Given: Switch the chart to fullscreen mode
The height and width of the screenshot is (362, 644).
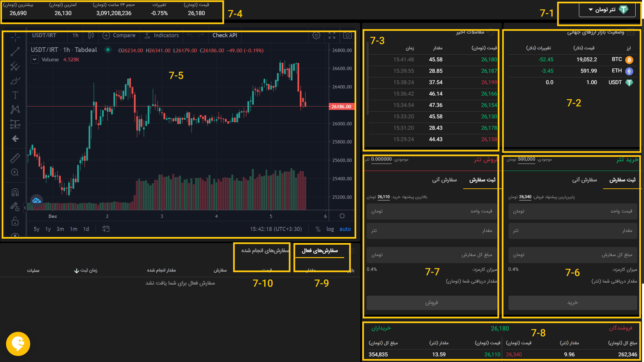Looking at the screenshot, I should click(332, 35).
